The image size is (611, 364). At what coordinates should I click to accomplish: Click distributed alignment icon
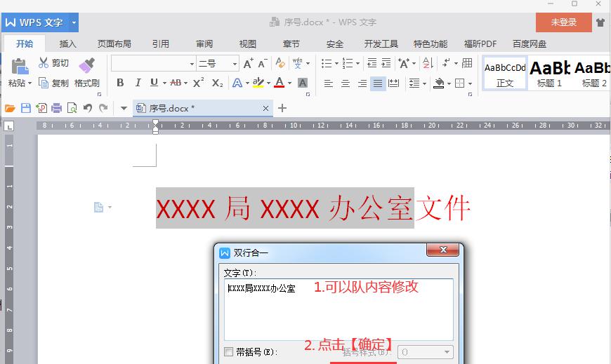394,83
